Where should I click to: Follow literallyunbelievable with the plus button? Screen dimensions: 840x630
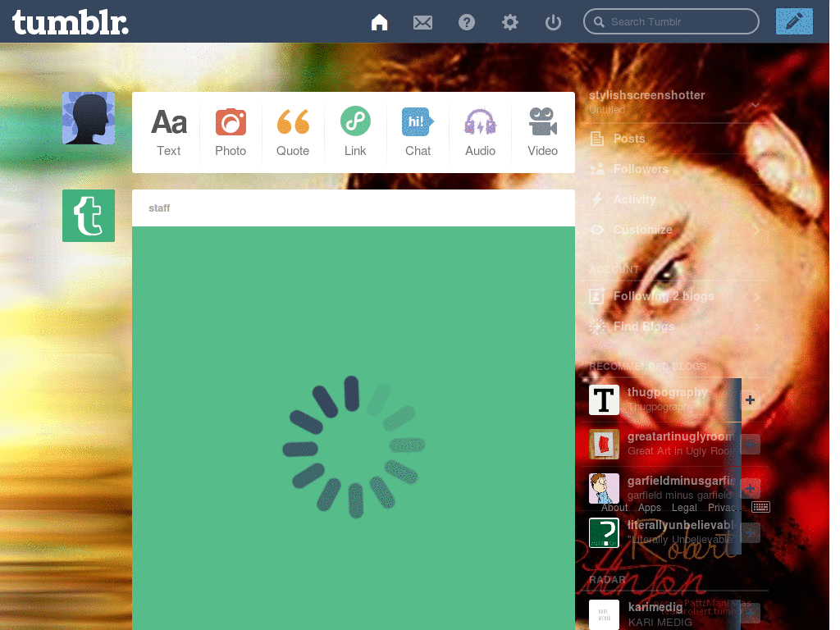point(750,532)
